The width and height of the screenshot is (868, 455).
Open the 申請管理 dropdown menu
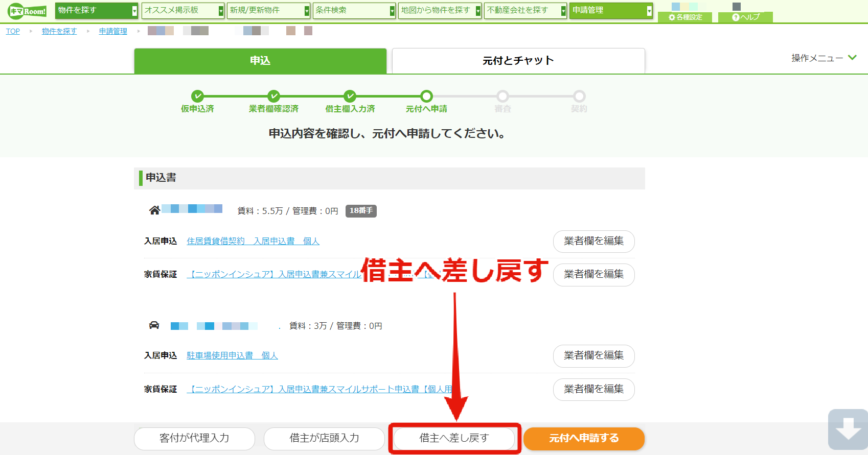(611, 10)
